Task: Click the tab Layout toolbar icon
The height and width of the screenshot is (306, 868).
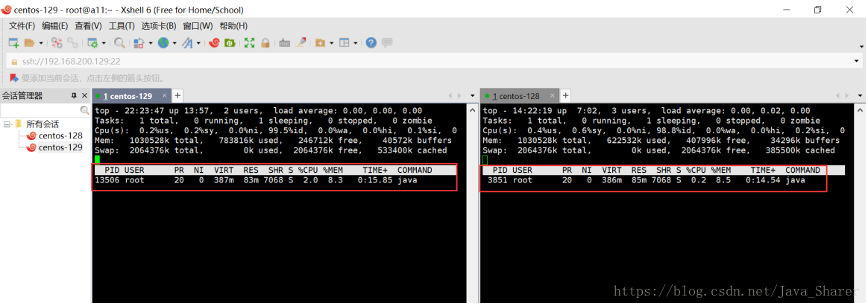Action: 345,42
